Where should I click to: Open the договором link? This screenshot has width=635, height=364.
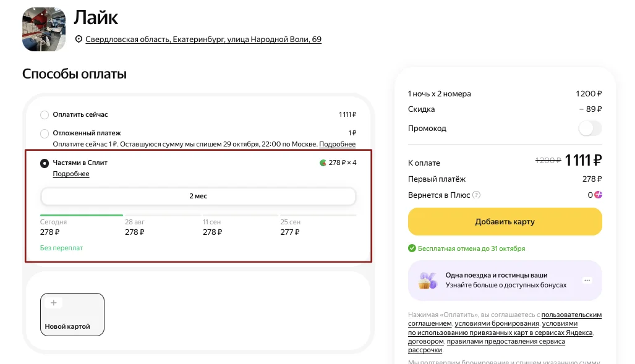(x=425, y=341)
